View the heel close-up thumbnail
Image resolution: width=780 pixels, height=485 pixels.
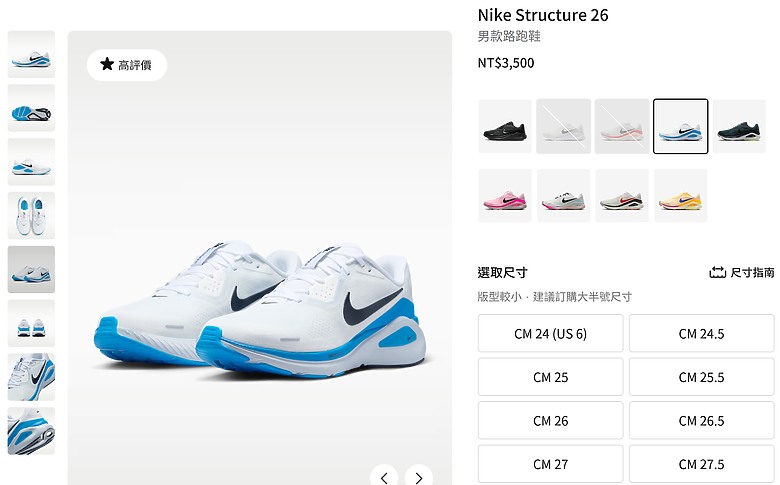31,431
